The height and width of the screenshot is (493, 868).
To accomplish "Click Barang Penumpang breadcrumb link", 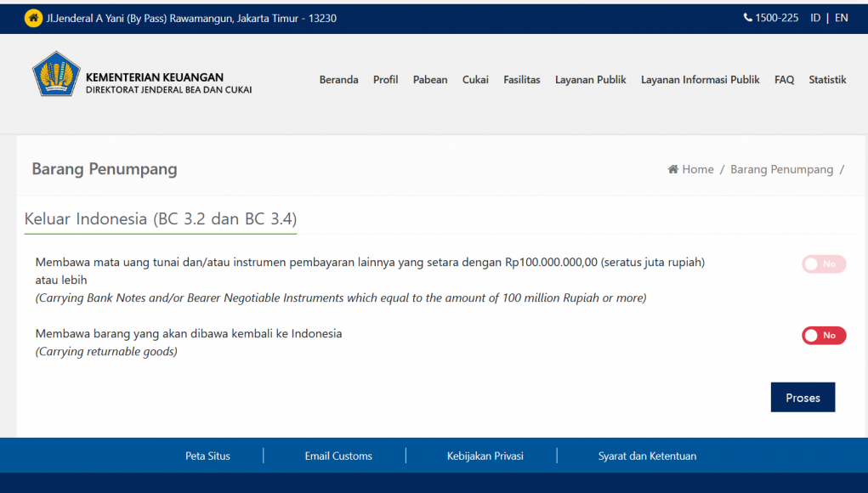I will [781, 169].
